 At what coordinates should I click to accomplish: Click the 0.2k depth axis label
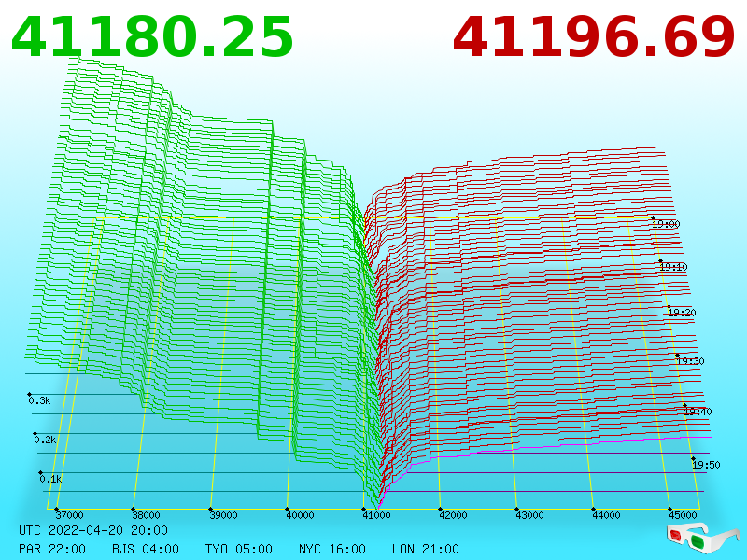pyautogui.click(x=45, y=440)
